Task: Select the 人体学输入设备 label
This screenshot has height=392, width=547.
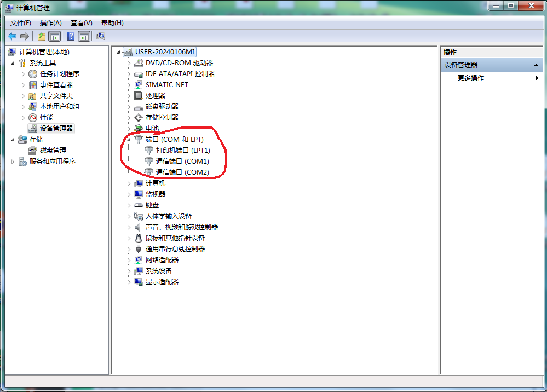Action: coord(169,216)
